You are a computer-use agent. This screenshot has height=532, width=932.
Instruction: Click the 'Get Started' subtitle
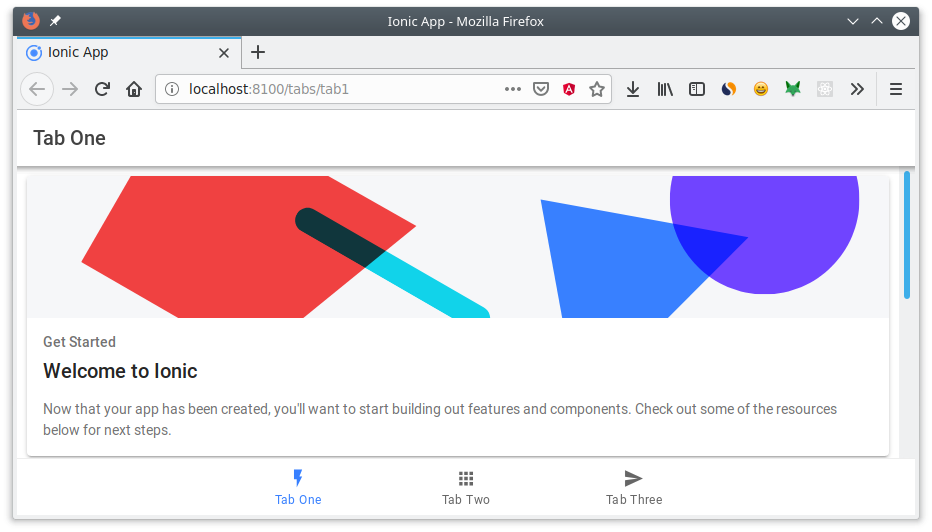point(79,342)
